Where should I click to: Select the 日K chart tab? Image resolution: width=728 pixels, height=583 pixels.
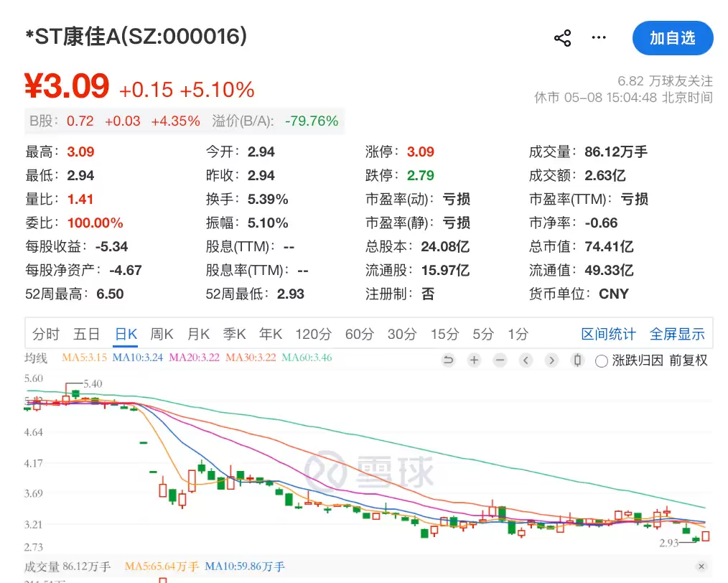coord(126,334)
